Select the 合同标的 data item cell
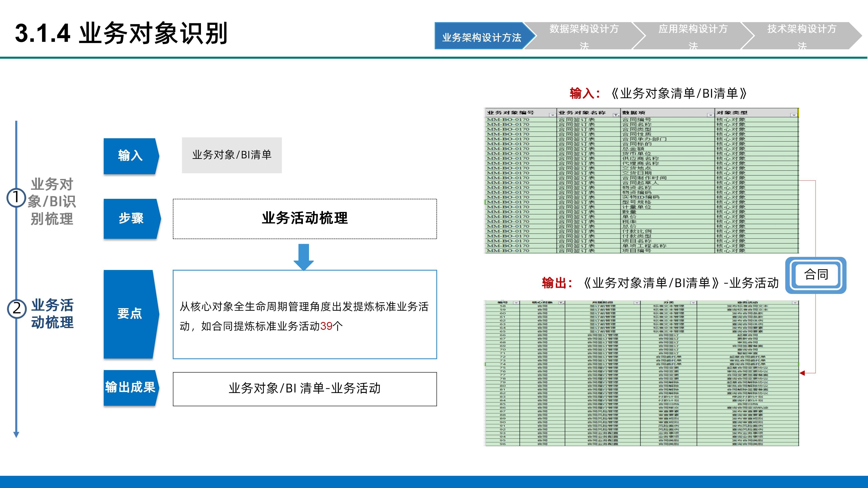Image resolution: width=868 pixels, height=488 pixels. pyautogui.click(x=668, y=144)
